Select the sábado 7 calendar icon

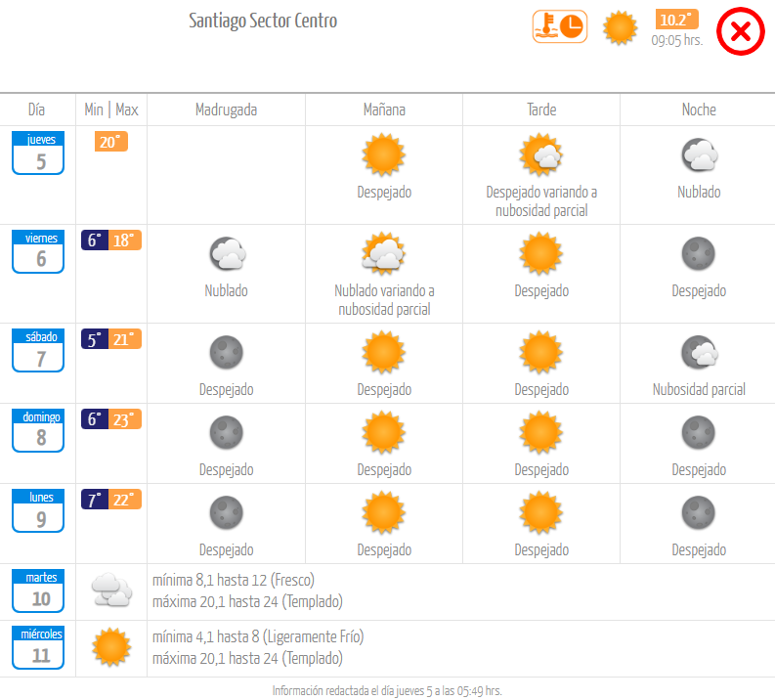point(38,351)
